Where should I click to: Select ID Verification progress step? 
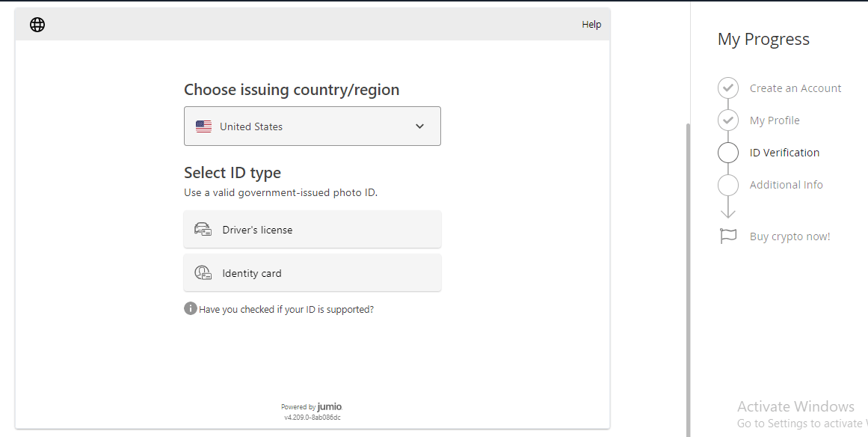[x=784, y=153]
